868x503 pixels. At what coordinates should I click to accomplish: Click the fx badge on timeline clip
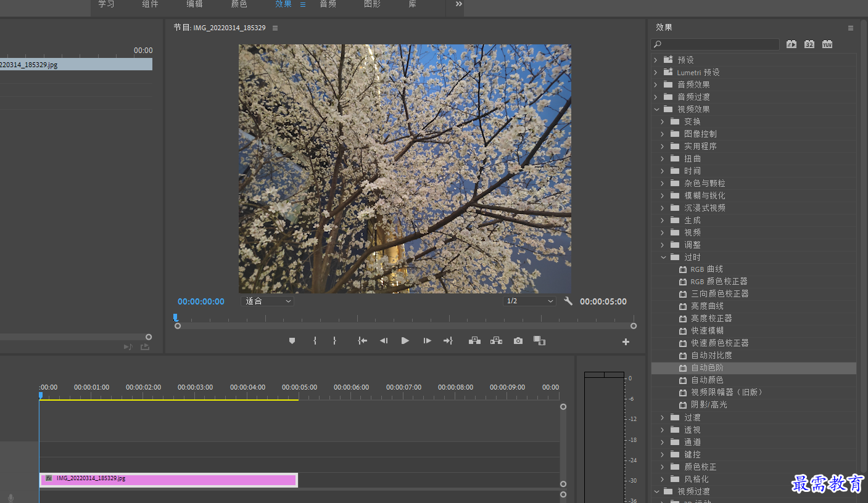[x=49, y=478]
